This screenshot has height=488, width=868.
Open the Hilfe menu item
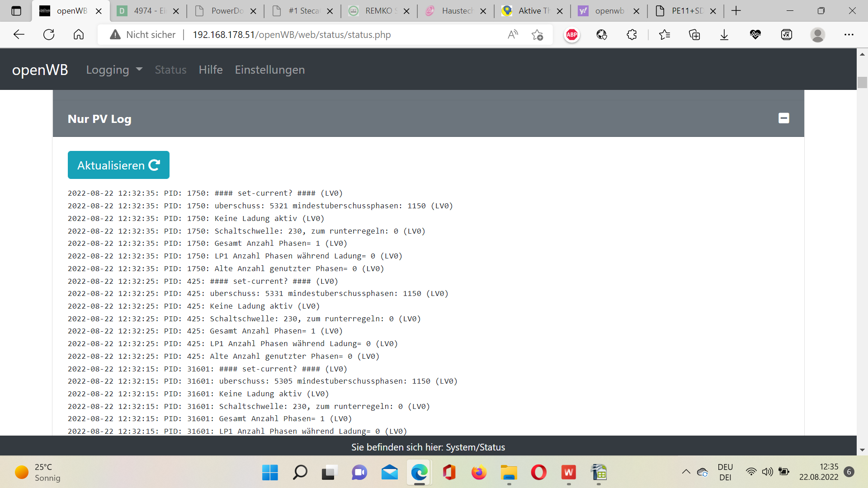point(210,70)
